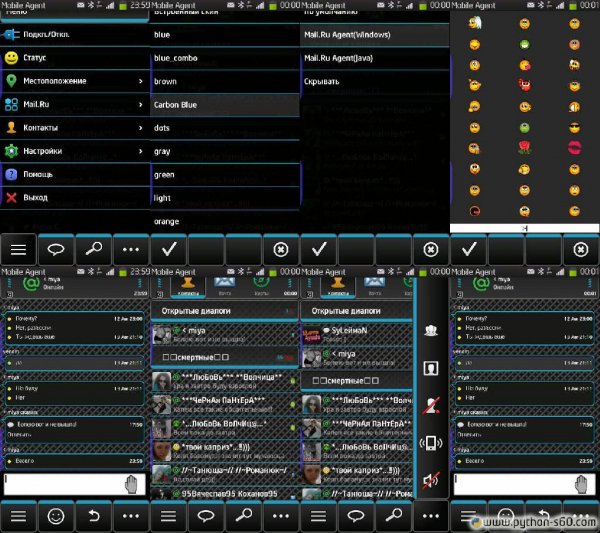Switch to the envelope Почта tab without side panel

pyautogui.click(x=225, y=287)
